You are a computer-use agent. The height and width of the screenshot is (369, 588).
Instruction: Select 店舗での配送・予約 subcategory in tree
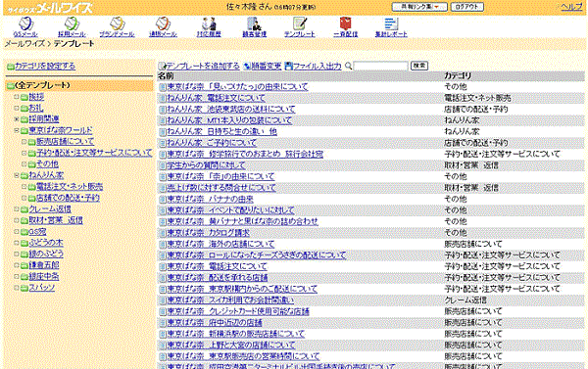pos(68,198)
